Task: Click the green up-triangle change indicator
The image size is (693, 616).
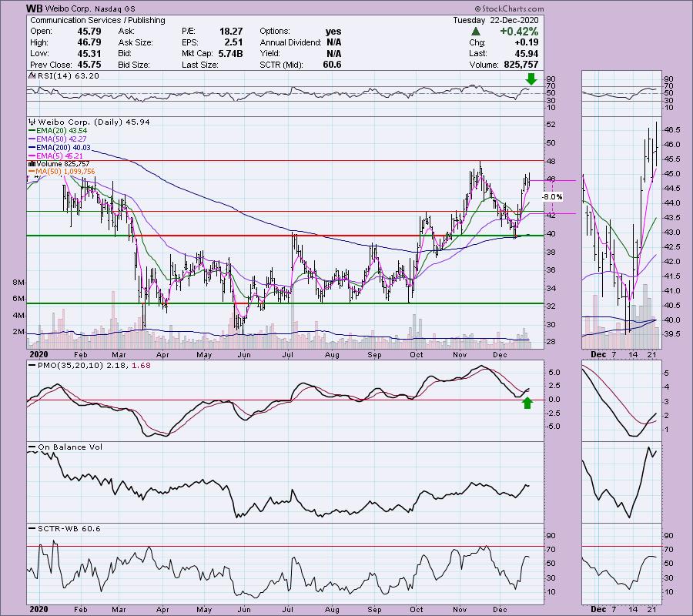Action: tap(476, 32)
